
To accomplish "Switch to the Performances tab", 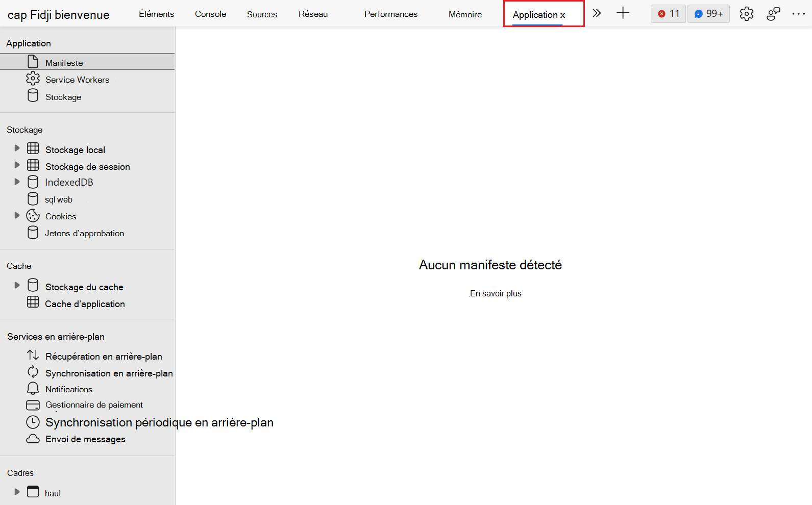I will tap(391, 14).
